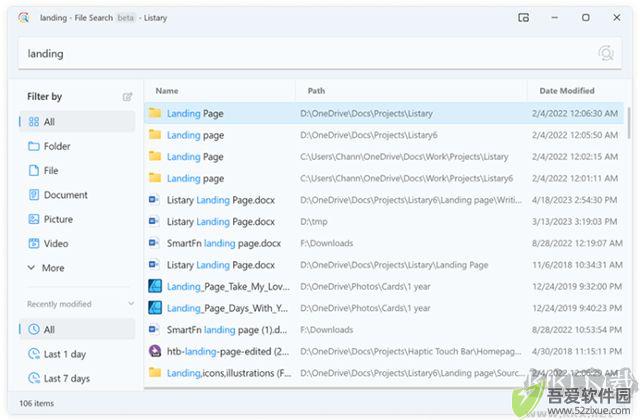640x420 pixels.
Task: Click the File filter icon
Action: (x=34, y=170)
